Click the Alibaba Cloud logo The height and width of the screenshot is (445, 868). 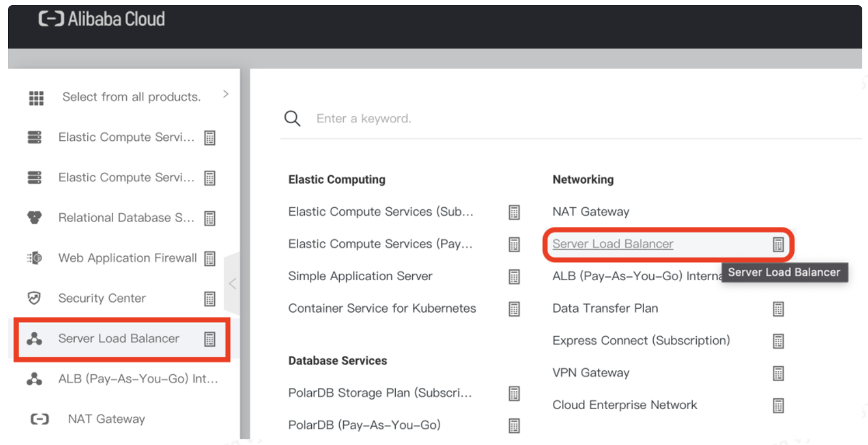[101, 19]
